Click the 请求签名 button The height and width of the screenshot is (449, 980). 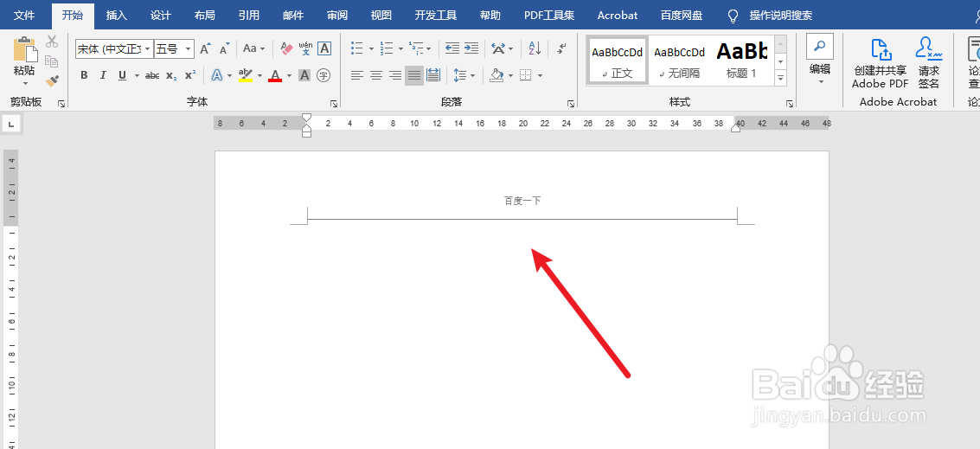(x=929, y=62)
